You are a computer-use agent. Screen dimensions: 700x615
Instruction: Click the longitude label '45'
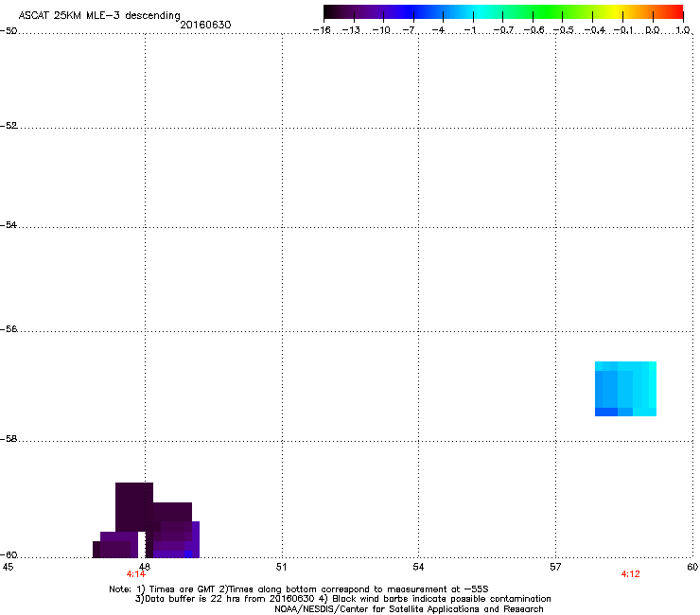pos(8,567)
